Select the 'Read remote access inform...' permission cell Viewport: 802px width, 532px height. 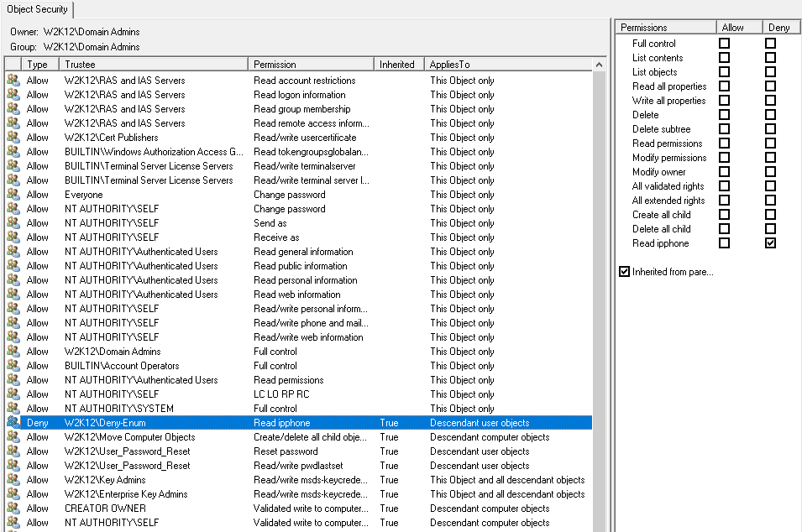point(311,123)
